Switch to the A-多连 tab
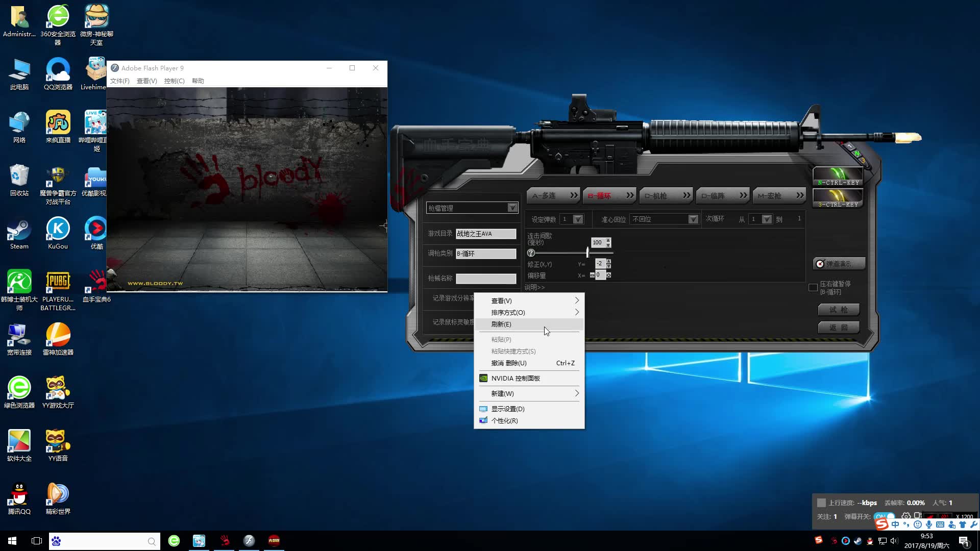 (x=554, y=195)
